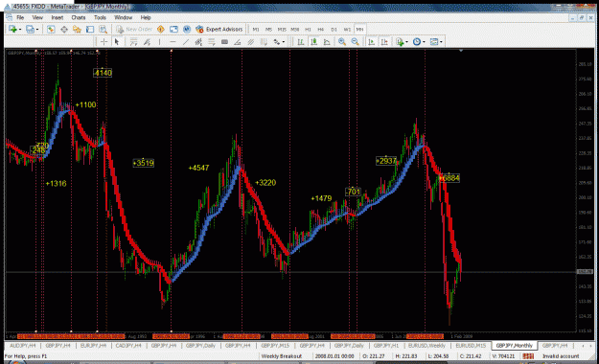Image resolution: width=599 pixels, height=364 pixels.
Task: Zoom out of the chart
Action: [356, 42]
